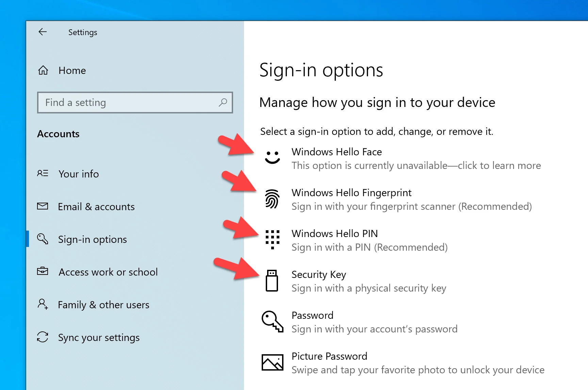Click the Windows Hello PIN keypad icon
The image size is (588, 390).
(x=272, y=239)
